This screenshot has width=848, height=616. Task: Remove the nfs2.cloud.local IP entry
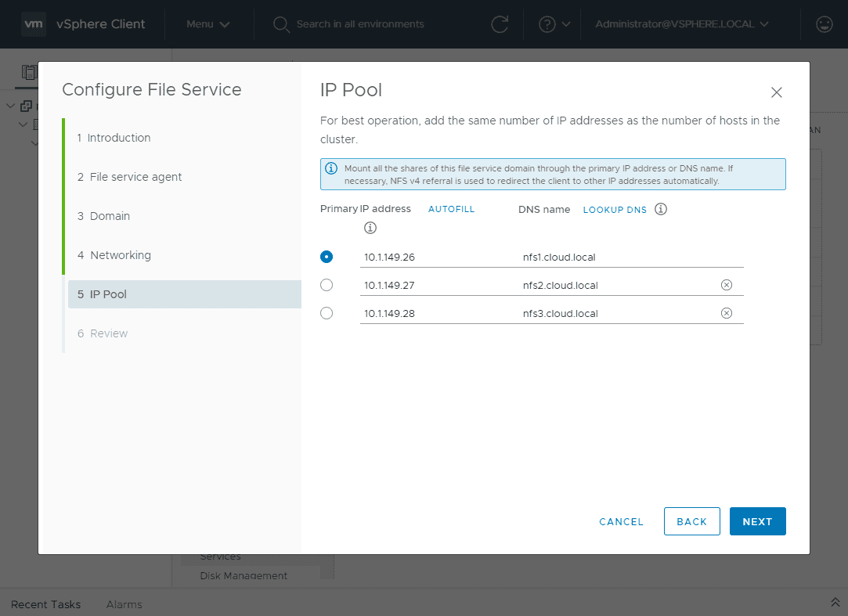click(727, 285)
